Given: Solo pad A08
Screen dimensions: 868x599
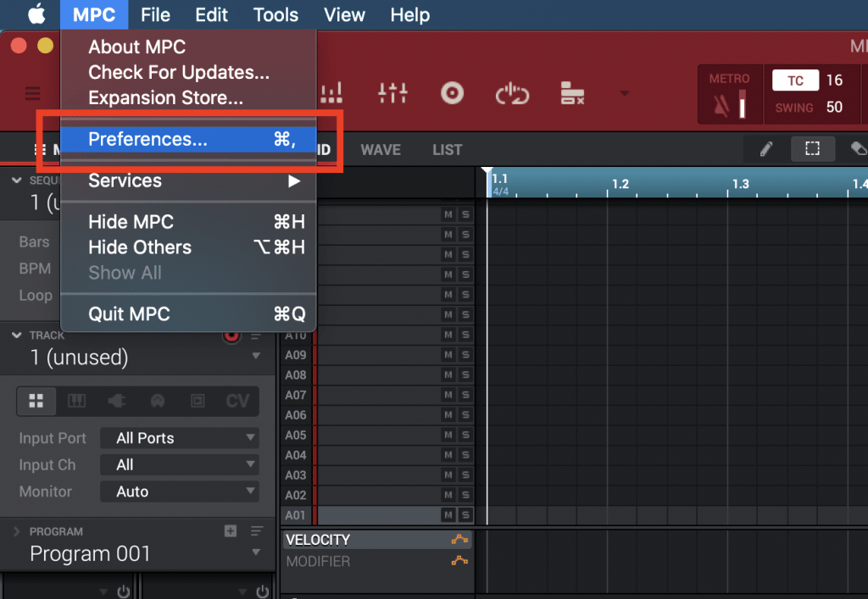Looking at the screenshot, I should [x=465, y=374].
